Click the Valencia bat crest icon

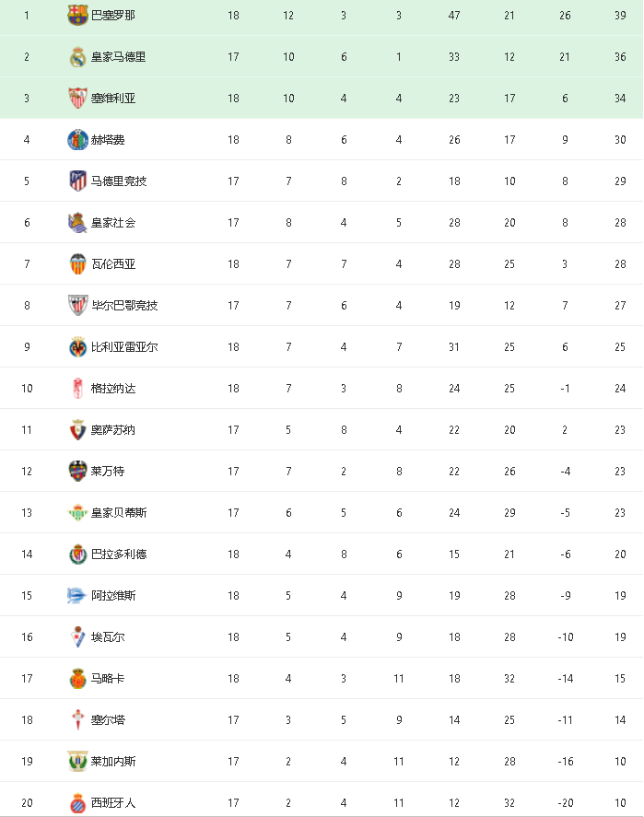point(77,264)
